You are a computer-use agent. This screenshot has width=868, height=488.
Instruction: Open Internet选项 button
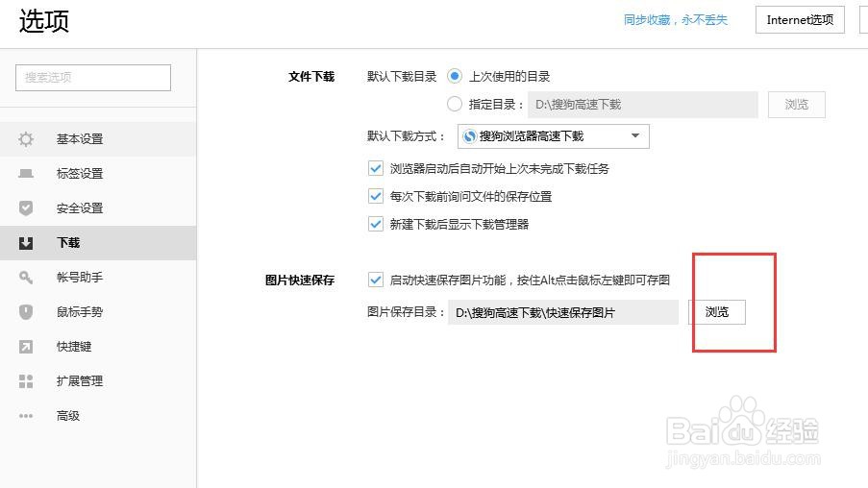[x=800, y=20]
